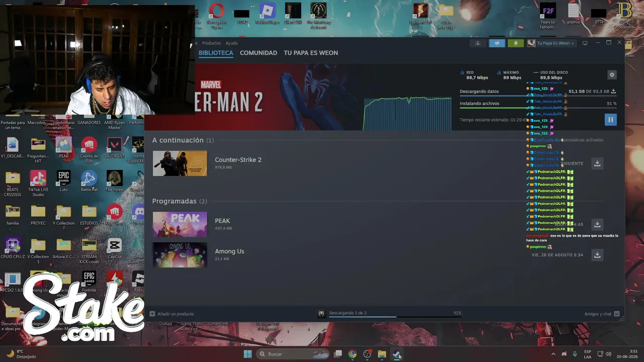The width and height of the screenshot is (644, 362).
Task: Click the Among Us title in queue
Action: (229, 251)
